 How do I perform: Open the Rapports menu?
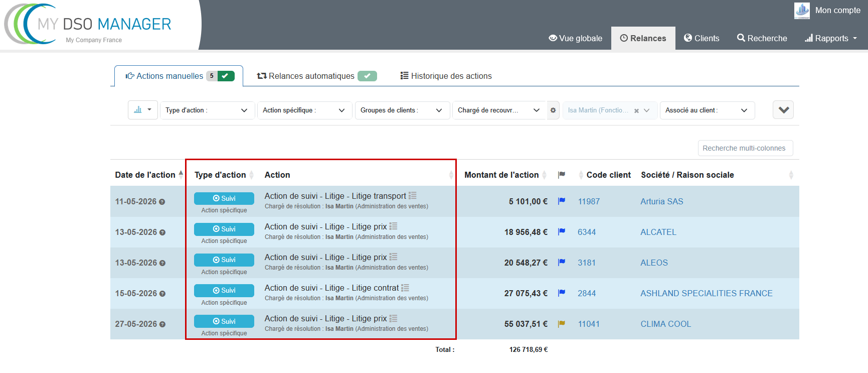click(x=831, y=38)
